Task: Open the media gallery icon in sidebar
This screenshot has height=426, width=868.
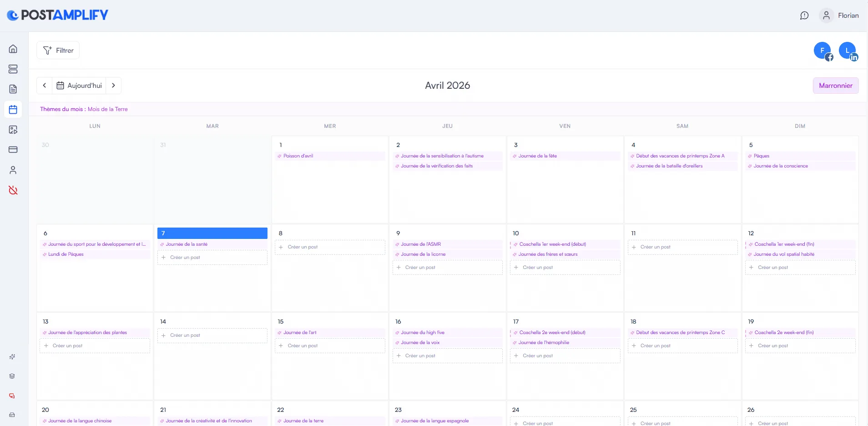Action: coord(13,130)
